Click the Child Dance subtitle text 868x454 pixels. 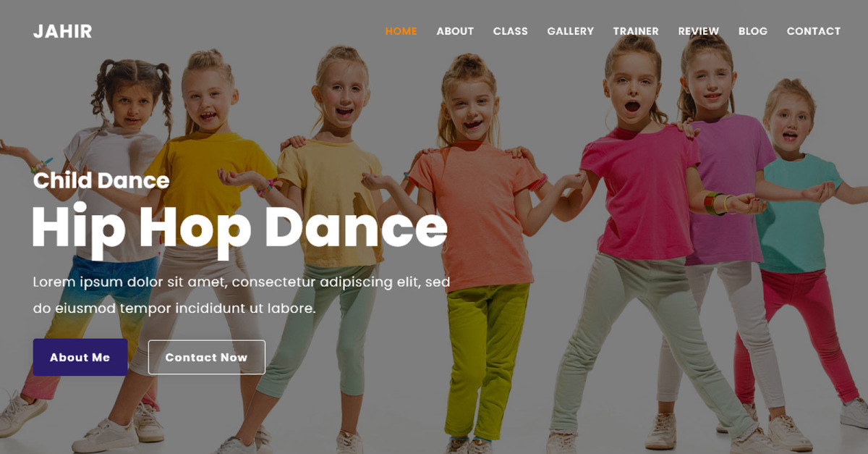101,180
